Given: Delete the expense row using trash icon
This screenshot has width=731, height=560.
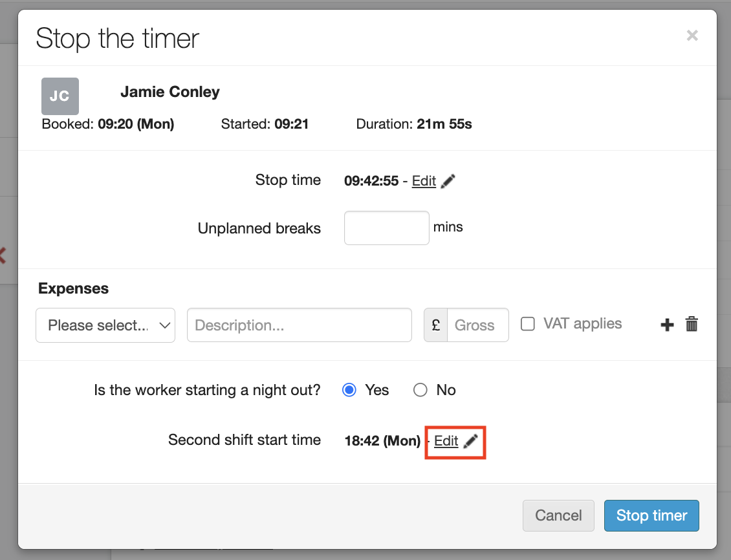Looking at the screenshot, I should coord(692,325).
